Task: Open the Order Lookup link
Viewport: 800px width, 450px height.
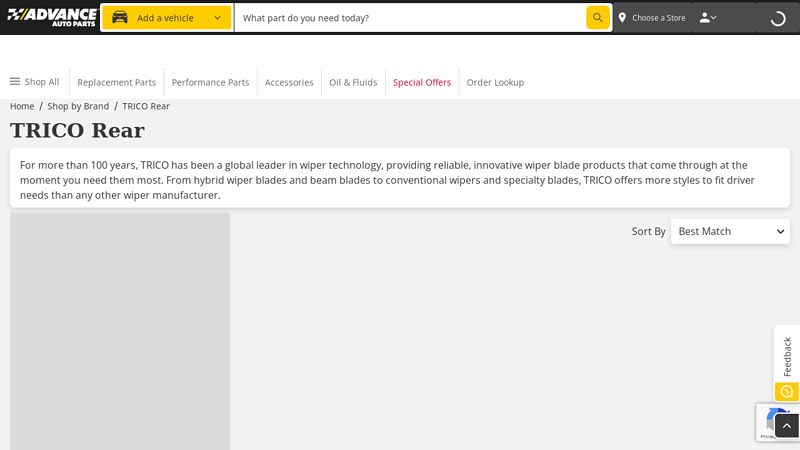Action: tap(495, 82)
